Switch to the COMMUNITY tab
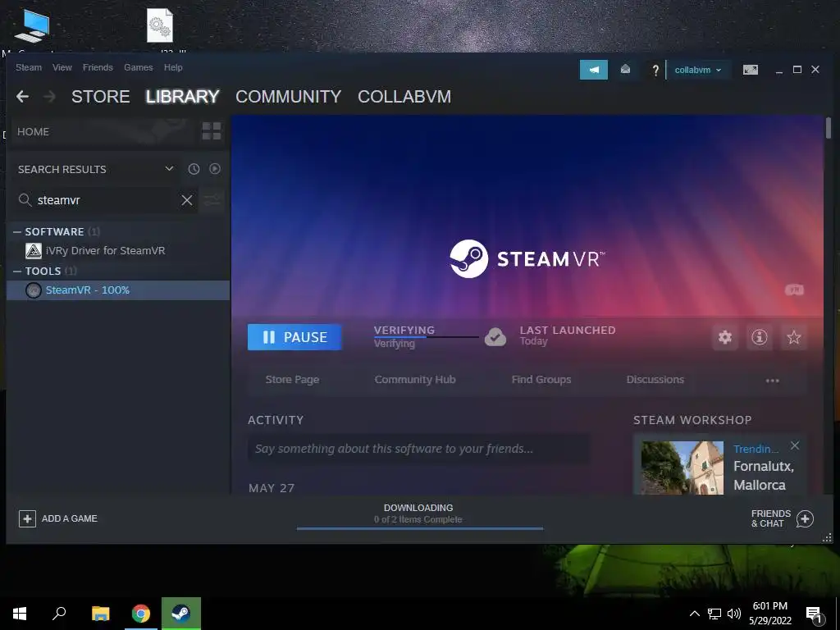Image resolution: width=840 pixels, height=630 pixels. click(288, 97)
